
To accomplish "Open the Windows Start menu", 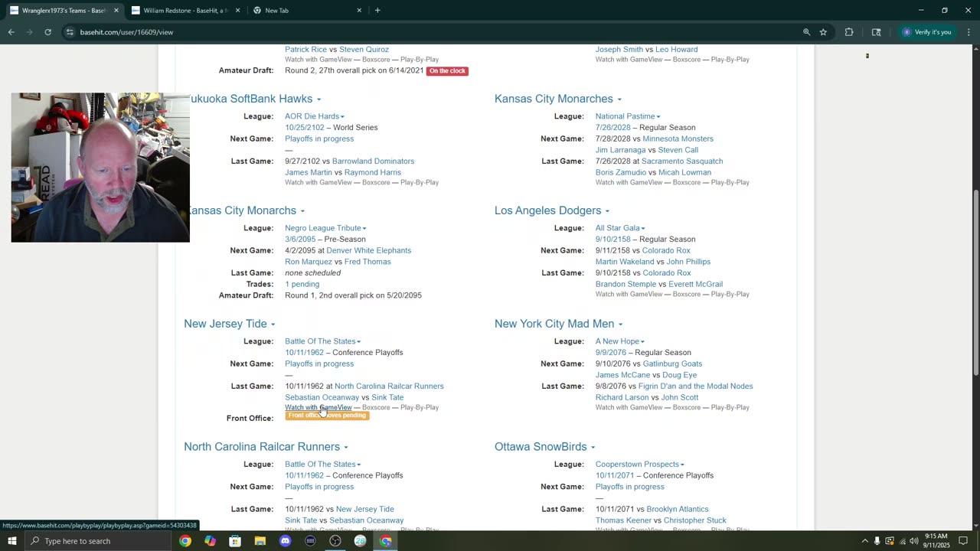I will (11, 541).
